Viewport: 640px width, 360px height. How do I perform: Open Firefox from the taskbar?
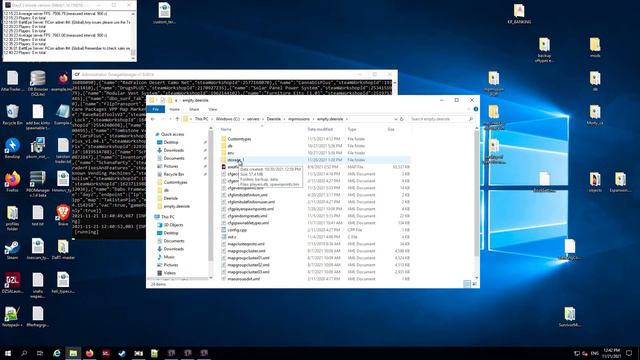[x=89, y=353]
